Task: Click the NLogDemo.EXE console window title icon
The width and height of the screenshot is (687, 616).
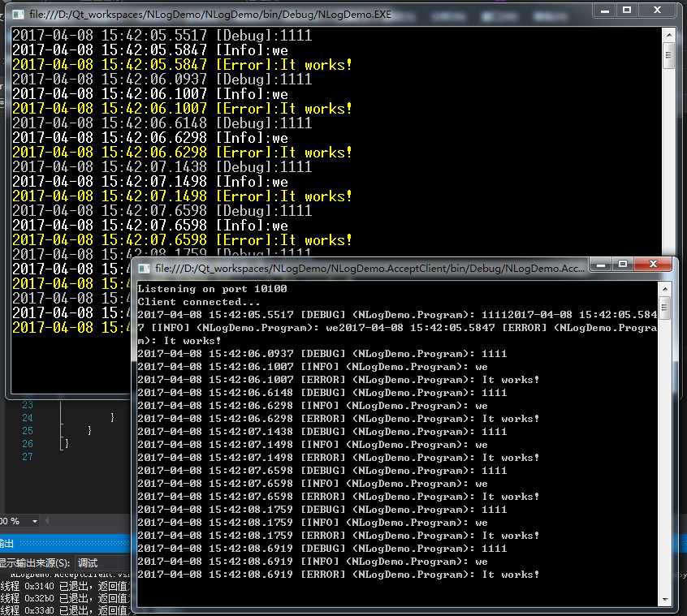Action: pos(18,15)
